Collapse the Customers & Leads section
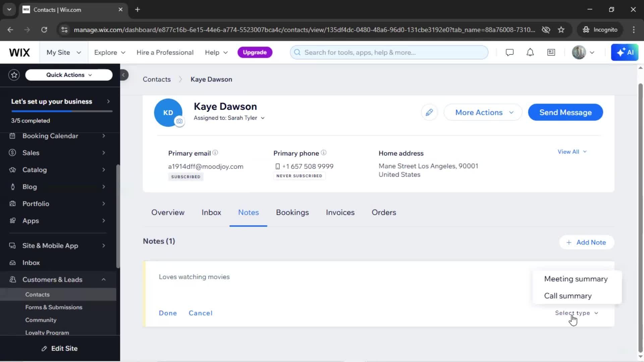This screenshot has width=644, height=362. (104, 280)
